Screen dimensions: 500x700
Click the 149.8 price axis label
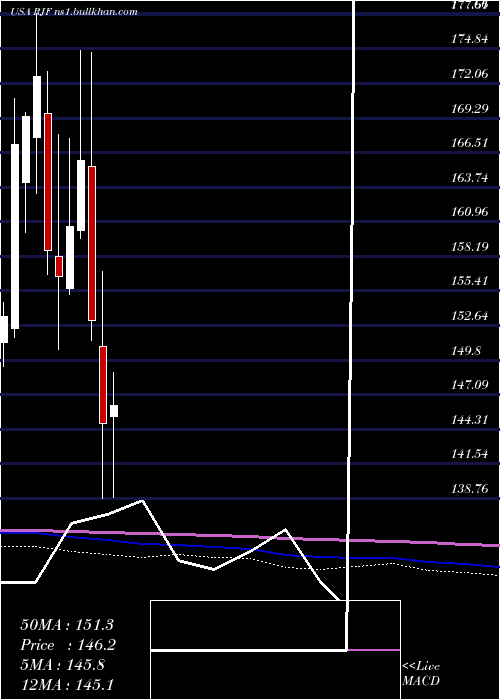pyautogui.click(x=467, y=350)
